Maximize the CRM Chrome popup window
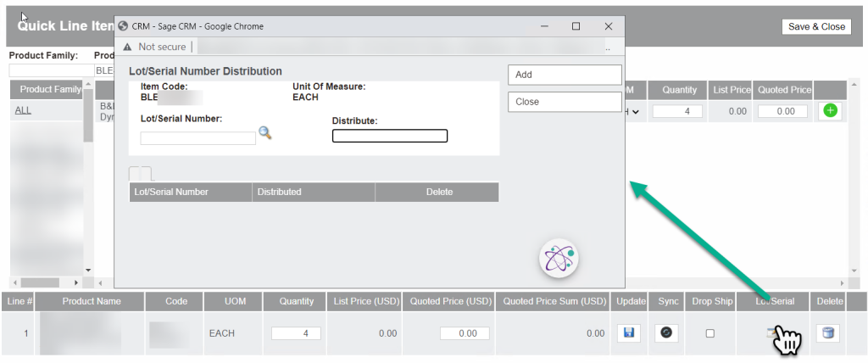Image resolution: width=868 pixels, height=363 pixels. pyautogui.click(x=576, y=26)
